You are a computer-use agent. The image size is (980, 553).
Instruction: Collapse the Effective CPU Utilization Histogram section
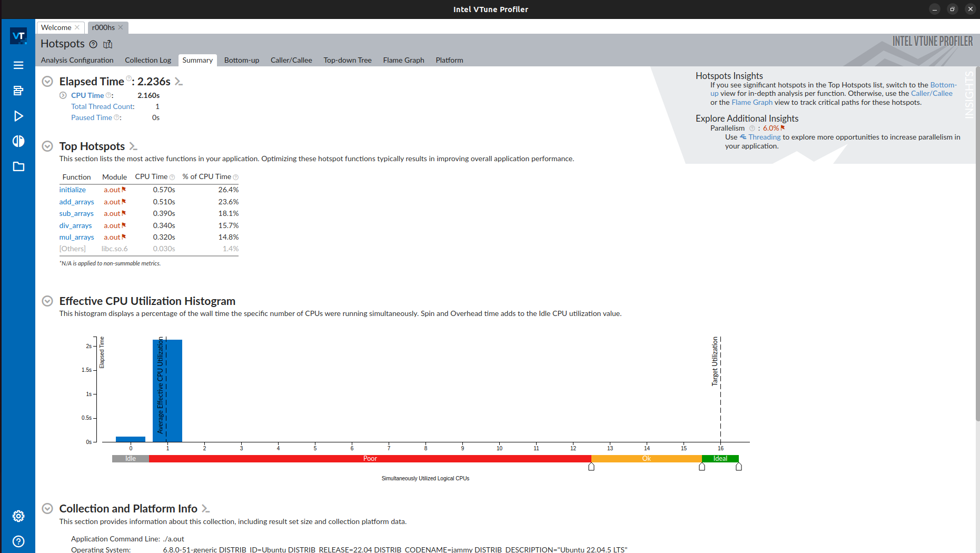(47, 301)
